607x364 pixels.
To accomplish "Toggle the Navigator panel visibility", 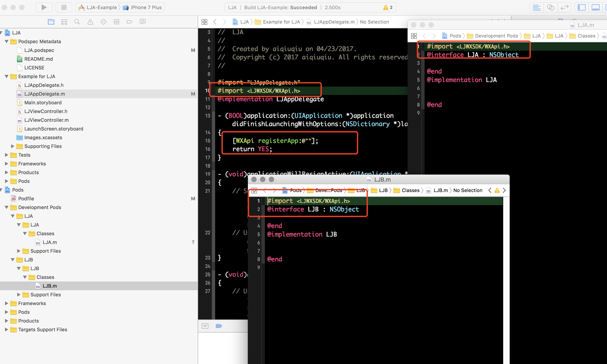I will [581, 7].
